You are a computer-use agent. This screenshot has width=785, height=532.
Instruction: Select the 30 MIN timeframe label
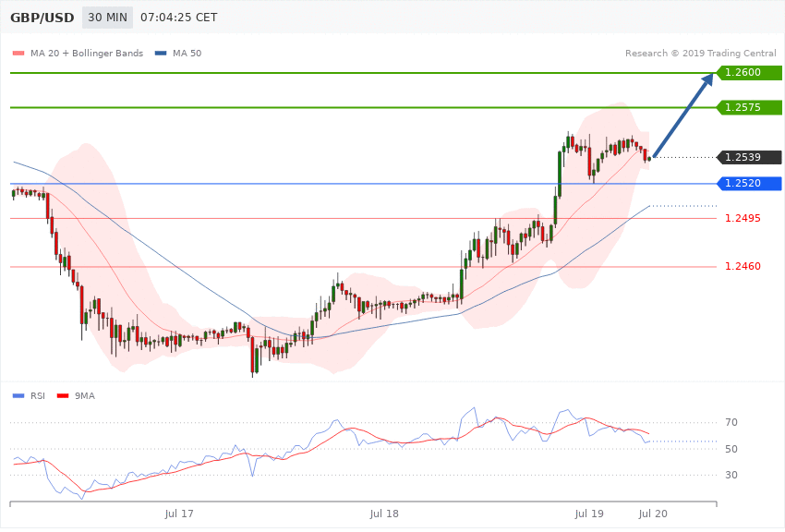coord(108,18)
